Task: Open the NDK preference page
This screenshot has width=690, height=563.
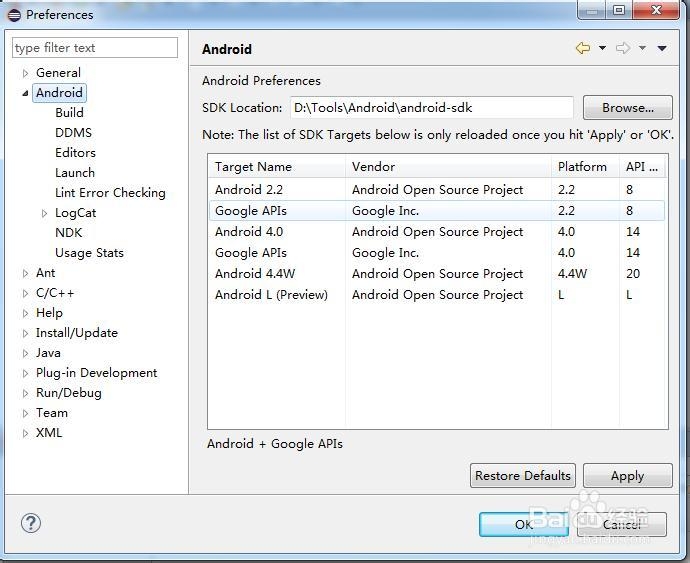Action: [x=69, y=233]
